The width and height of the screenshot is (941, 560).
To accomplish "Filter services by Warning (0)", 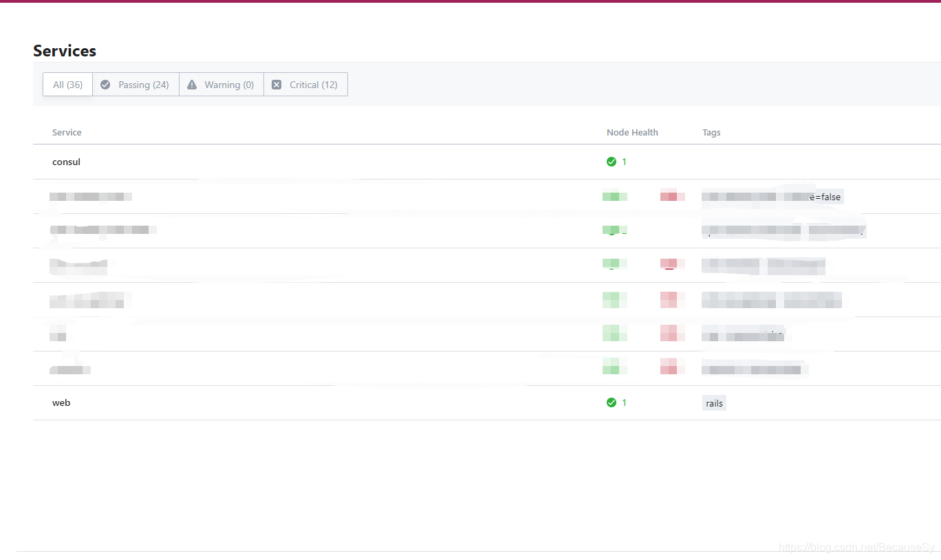I will (221, 85).
